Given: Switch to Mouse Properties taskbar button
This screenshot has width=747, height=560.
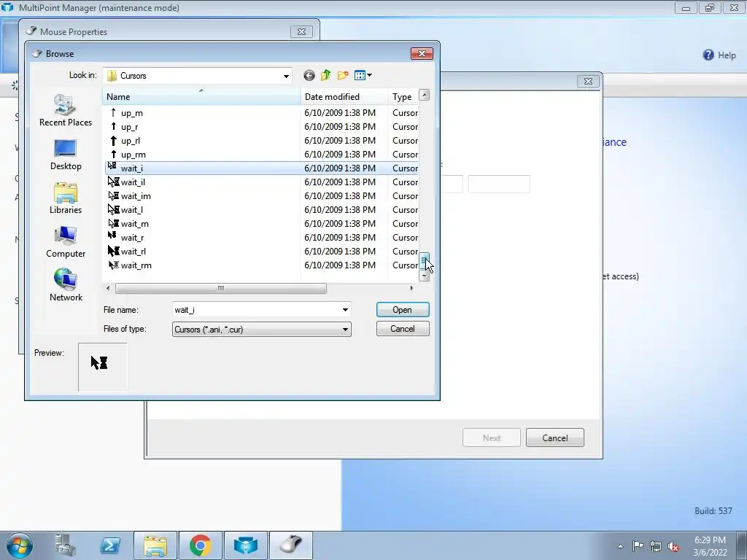Looking at the screenshot, I should click(291, 545).
